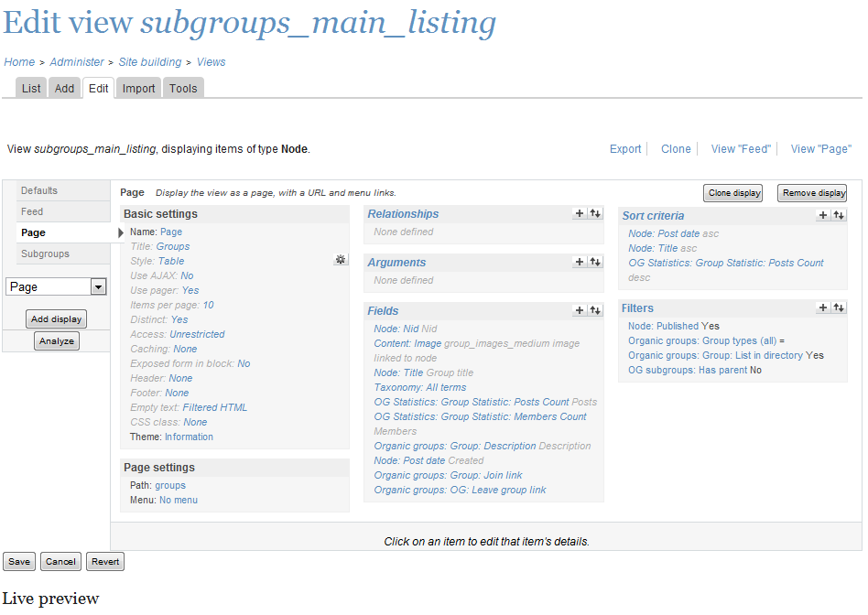Edit Node: Title asc sort criterion
This screenshot has height=615, width=868.
(652, 249)
